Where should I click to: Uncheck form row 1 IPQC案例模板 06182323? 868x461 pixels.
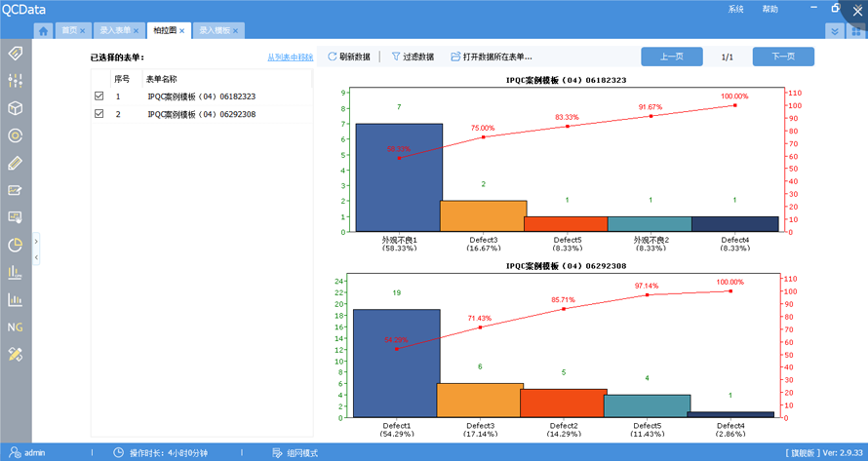(x=99, y=96)
